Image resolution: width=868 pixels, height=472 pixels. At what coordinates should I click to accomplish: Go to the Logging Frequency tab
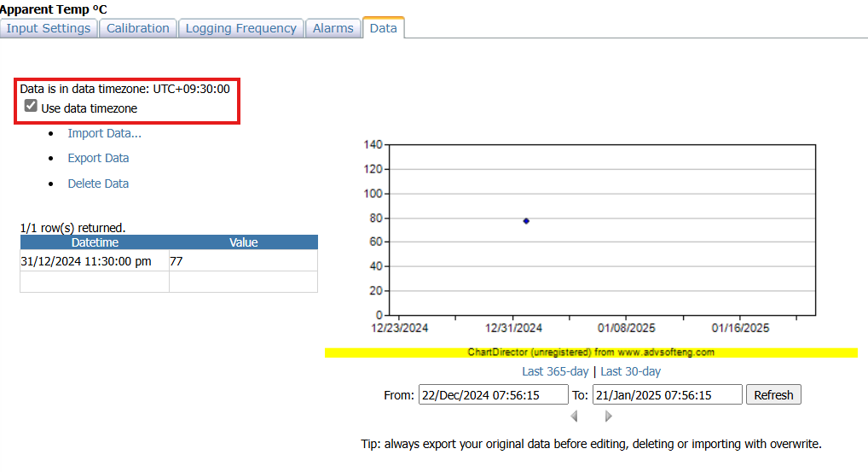[240, 28]
